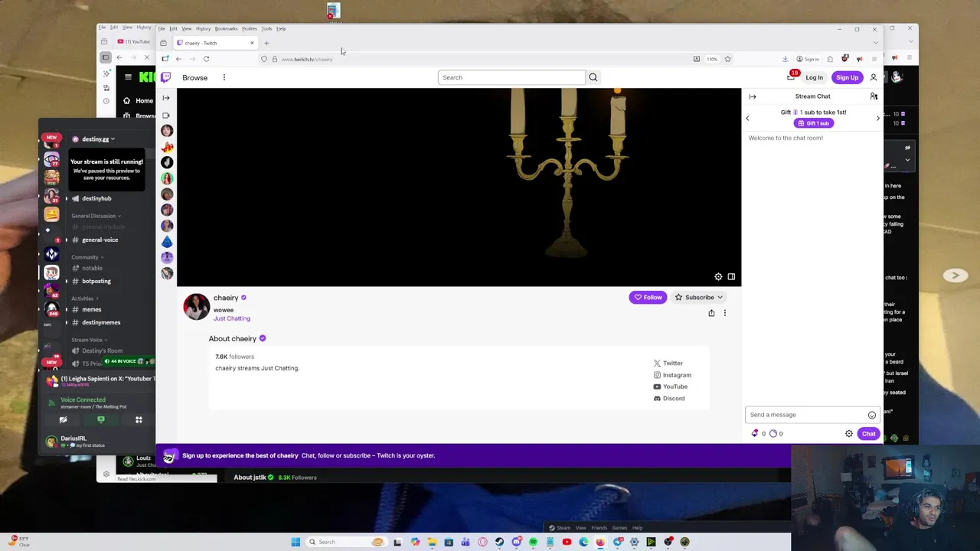This screenshot has width=980, height=551.
Task: Open the chat community users icon
Action: 874,96
